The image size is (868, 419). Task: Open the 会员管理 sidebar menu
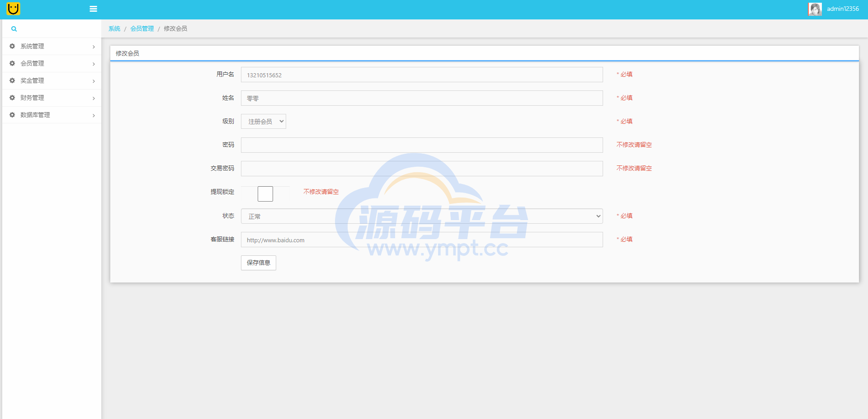click(x=52, y=64)
